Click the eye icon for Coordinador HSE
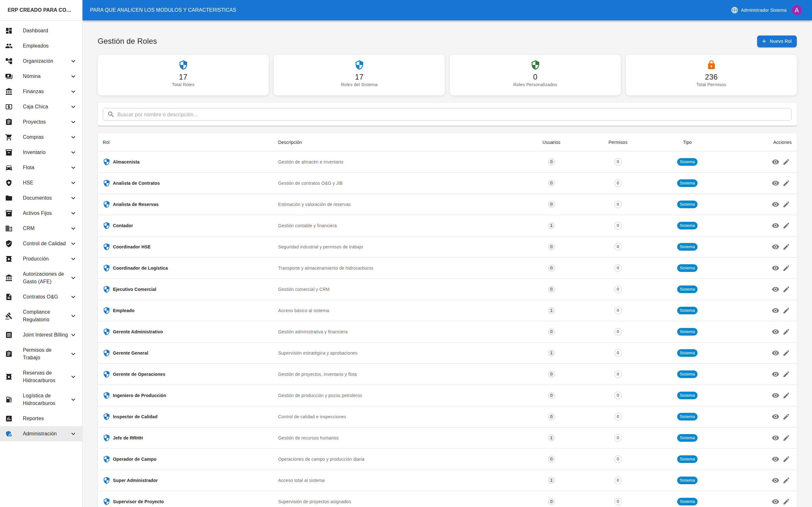Viewport: 812px width, 507px height. tap(775, 247)
